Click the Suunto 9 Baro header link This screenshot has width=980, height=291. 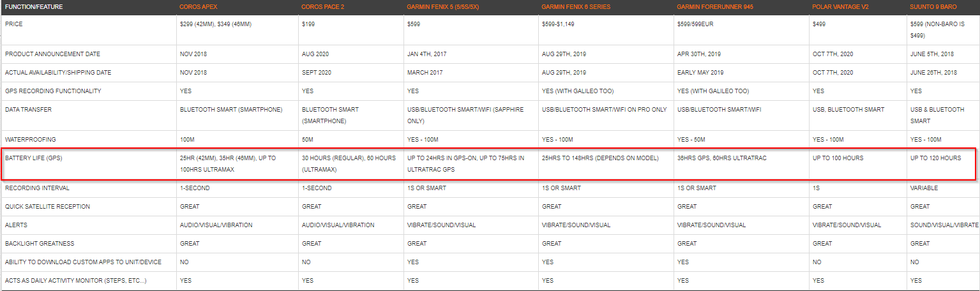[x=933, y=7]
